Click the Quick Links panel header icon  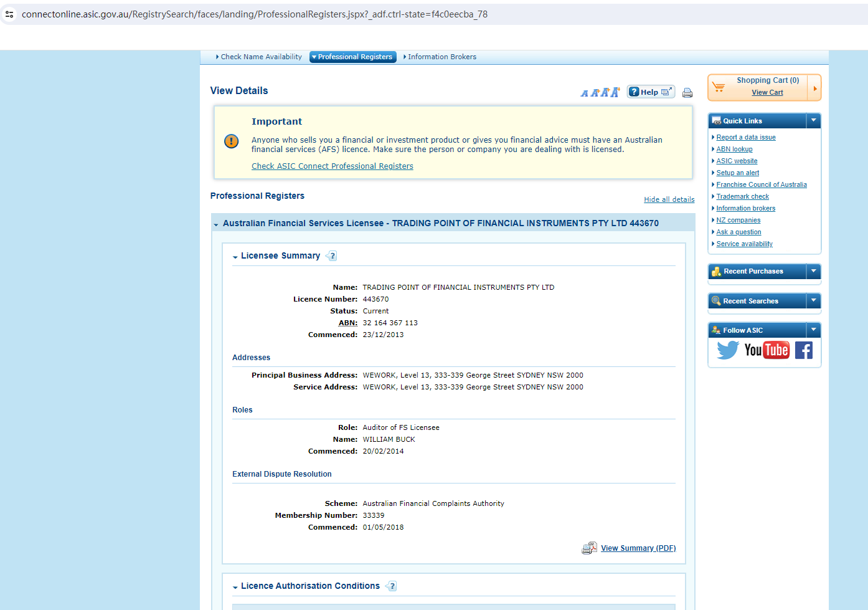(717, 121)
